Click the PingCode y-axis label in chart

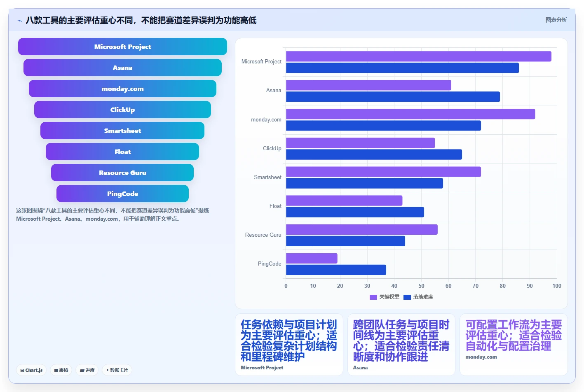pos(270,264)
